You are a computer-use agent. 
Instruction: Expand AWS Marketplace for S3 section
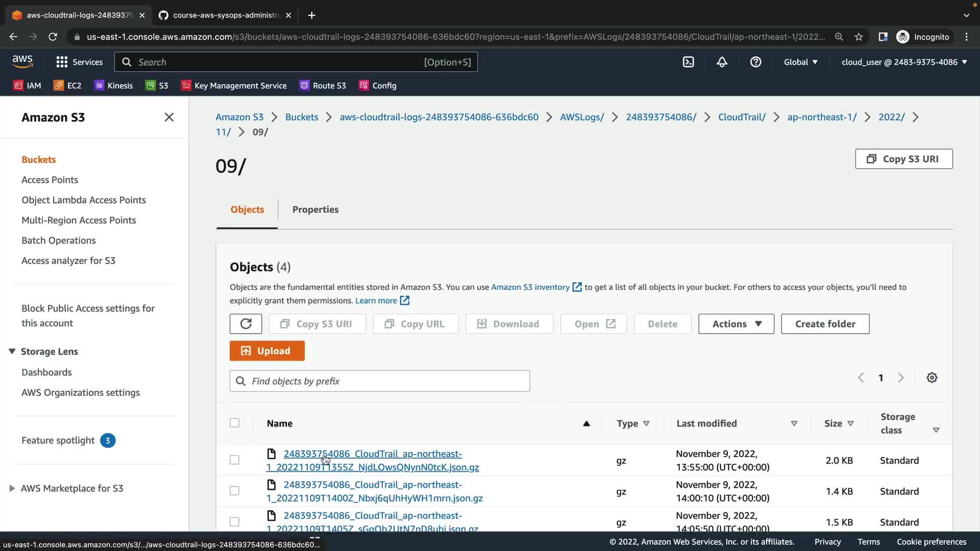pyautogui.click(x=12, y=488)
